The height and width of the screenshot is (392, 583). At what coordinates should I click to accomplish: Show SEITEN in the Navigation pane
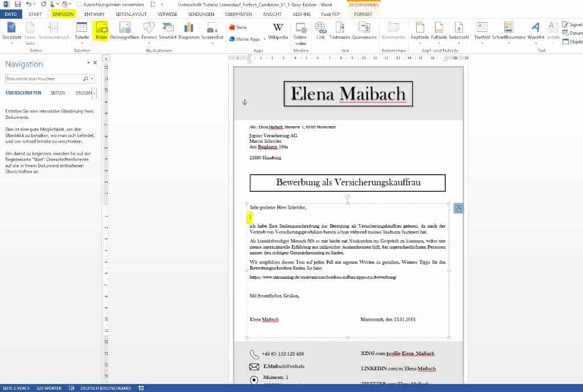tap(58, 93)
